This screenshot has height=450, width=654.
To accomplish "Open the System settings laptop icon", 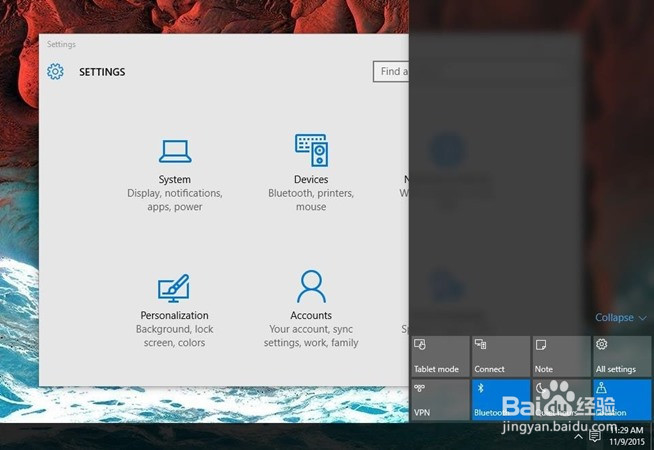I will pos(175,151).
